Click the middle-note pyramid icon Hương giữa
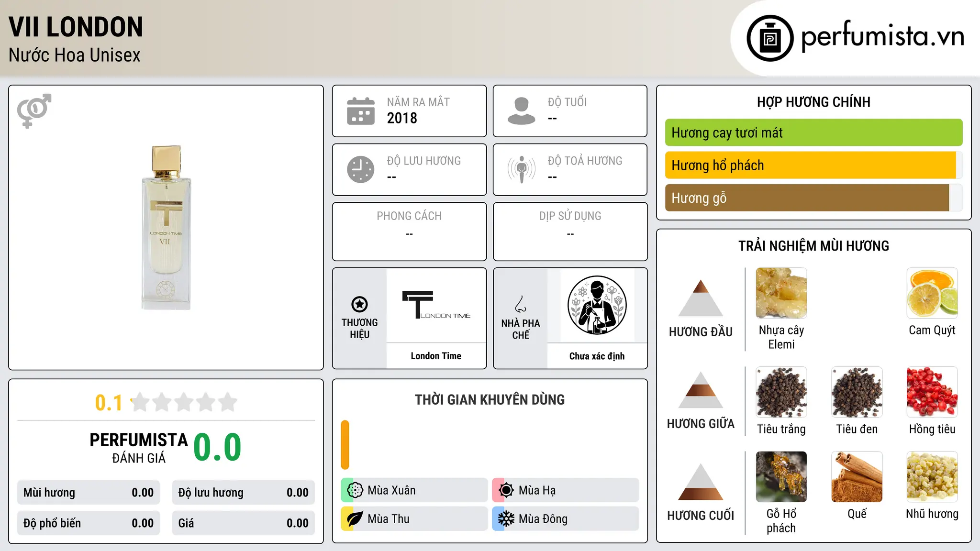 click(x=701, y=390)
